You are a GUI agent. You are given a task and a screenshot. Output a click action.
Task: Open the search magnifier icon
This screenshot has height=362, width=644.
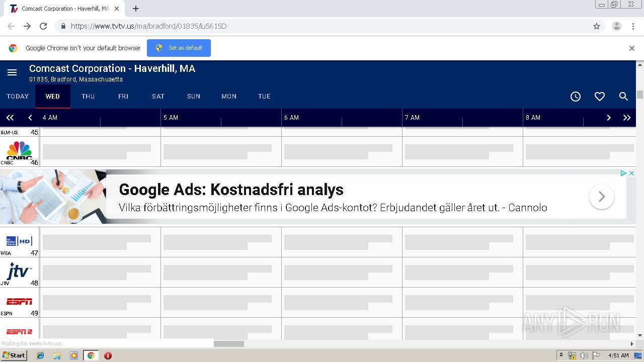pyautogui.click(x=623, y=97)
